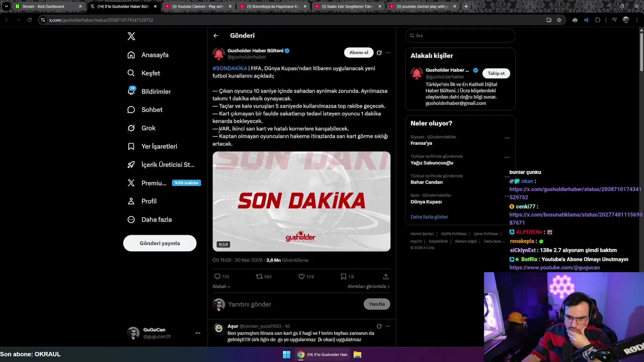Viewport: 644px width, 362px height.
Task: Open options dots for Fransa'ya trend
Action: (x=507, y=138)
